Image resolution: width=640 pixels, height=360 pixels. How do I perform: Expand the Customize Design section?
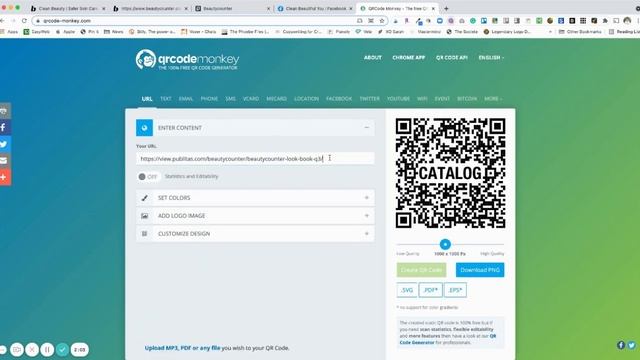pyautogui.click(x=367, y=234)
